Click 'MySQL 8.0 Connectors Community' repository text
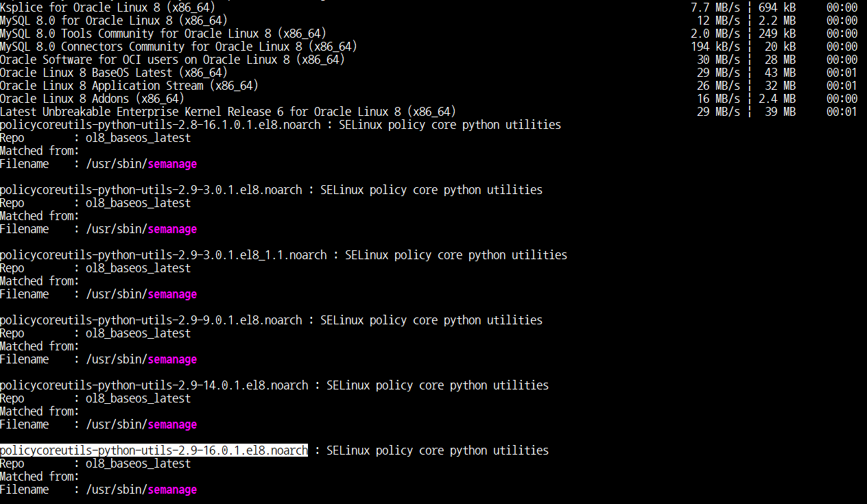The height and width of the screenshot is (504, 867). click(178, 47)
